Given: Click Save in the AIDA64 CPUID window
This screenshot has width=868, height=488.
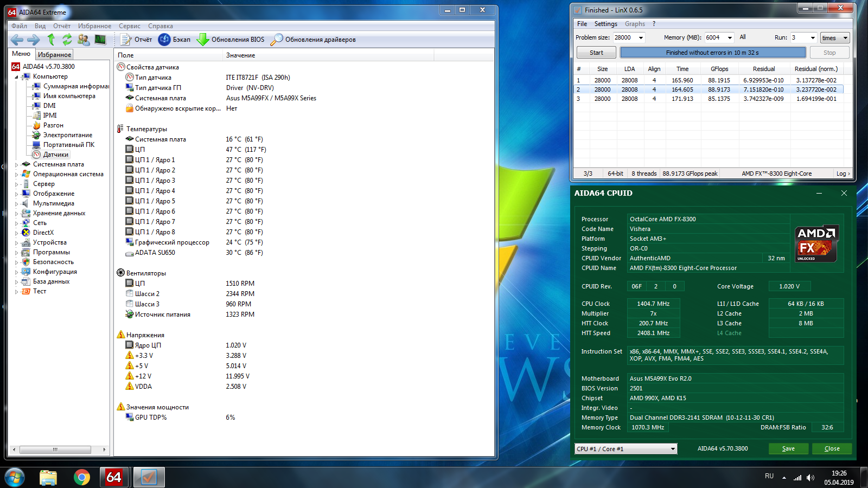Looking at the screenshot, I should [788, 449].
